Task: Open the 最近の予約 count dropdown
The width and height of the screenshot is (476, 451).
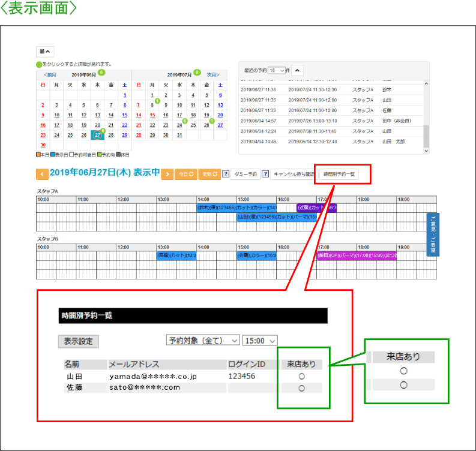Action: [x=277, y=70]
